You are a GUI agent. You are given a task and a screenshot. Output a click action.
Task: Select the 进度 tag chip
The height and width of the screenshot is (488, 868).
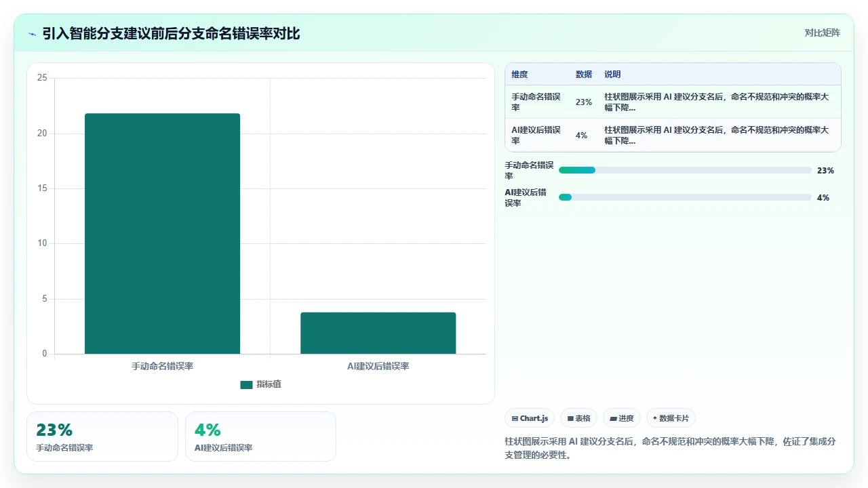coord(622,418)
